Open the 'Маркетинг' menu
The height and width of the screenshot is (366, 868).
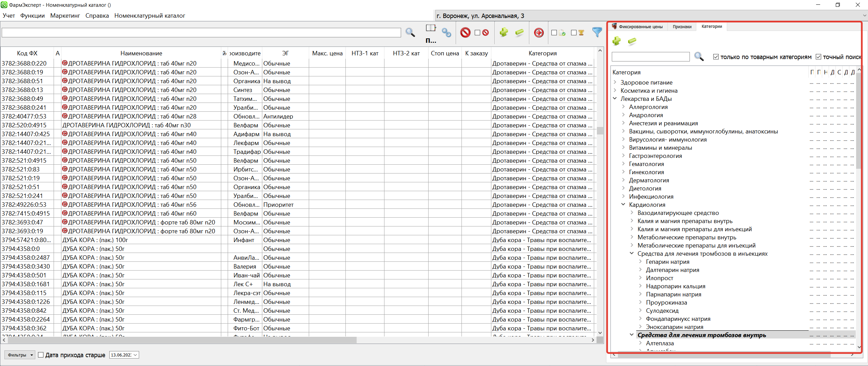65,16
